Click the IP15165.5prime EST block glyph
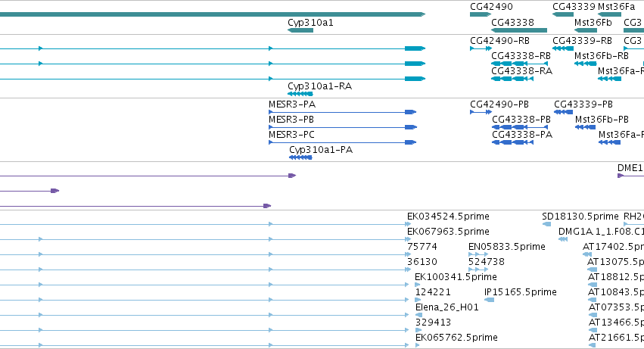Screen dimensions: 644x349 point(489,300)
